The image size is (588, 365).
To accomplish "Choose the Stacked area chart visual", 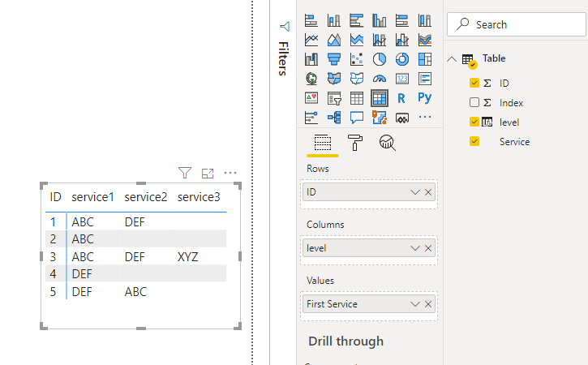I will click(x=357, y=40).
